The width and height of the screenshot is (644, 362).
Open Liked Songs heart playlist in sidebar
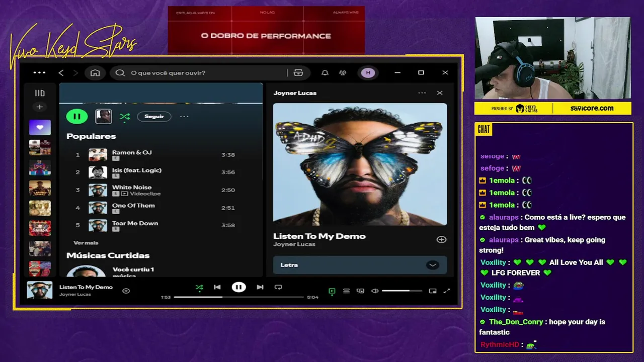click(x=40, y=127)
